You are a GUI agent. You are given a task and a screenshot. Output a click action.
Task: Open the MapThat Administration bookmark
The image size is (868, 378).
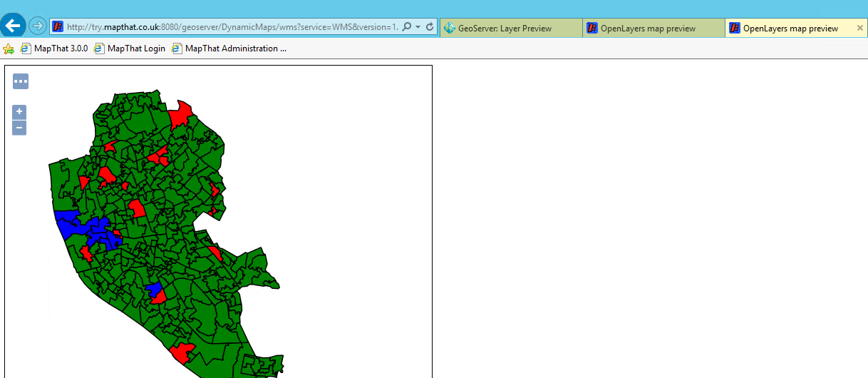[x=229, y=48]
